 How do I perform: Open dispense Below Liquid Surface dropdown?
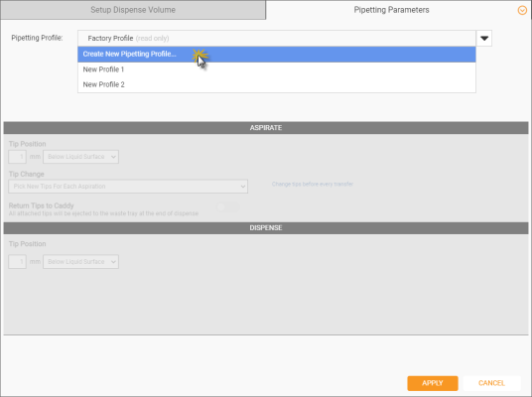point(80,262)
